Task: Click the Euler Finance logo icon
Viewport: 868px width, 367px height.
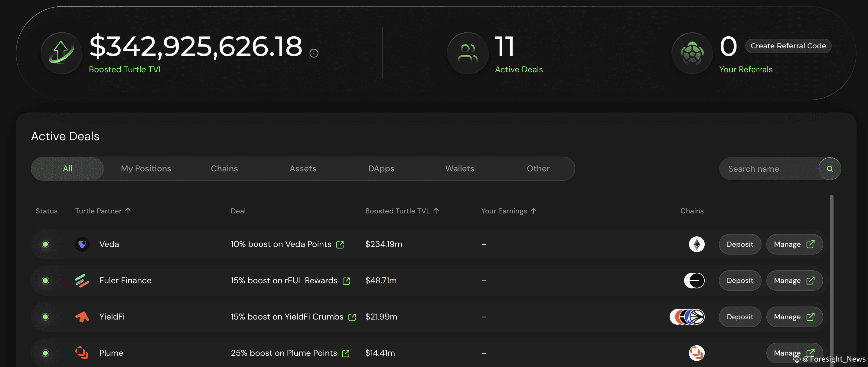Action: coord(82,281)
